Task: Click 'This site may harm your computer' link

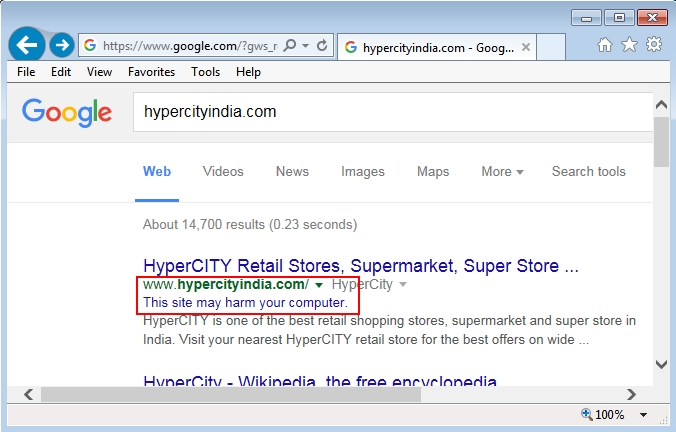Action: (x=245, y=302)
